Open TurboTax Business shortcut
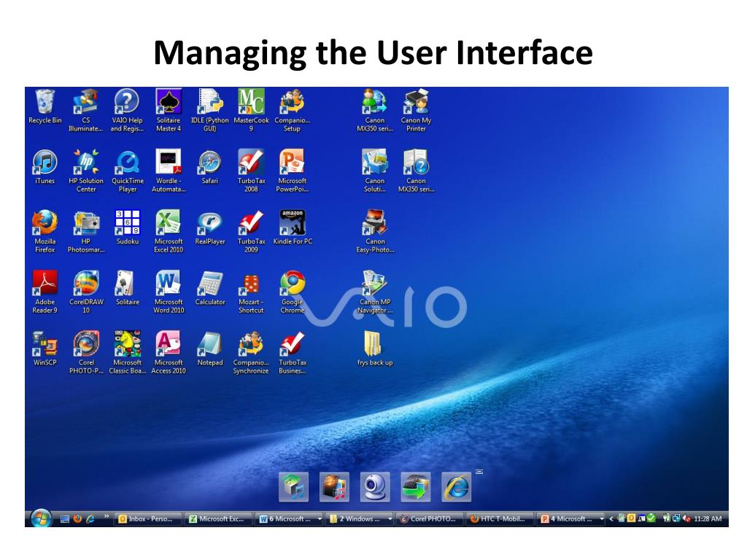The width and height of the screenshot is (747, 560). click(x=292, y=352)
